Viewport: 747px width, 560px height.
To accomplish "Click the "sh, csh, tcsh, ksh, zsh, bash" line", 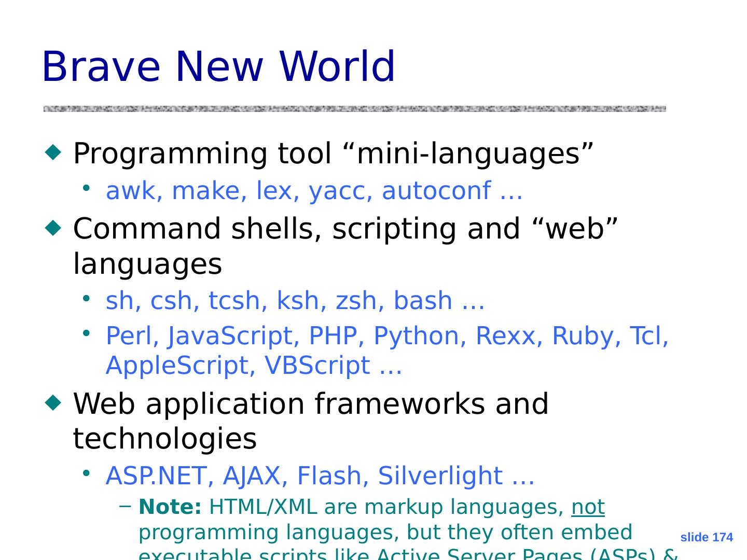I will click(x=295, y=300).
